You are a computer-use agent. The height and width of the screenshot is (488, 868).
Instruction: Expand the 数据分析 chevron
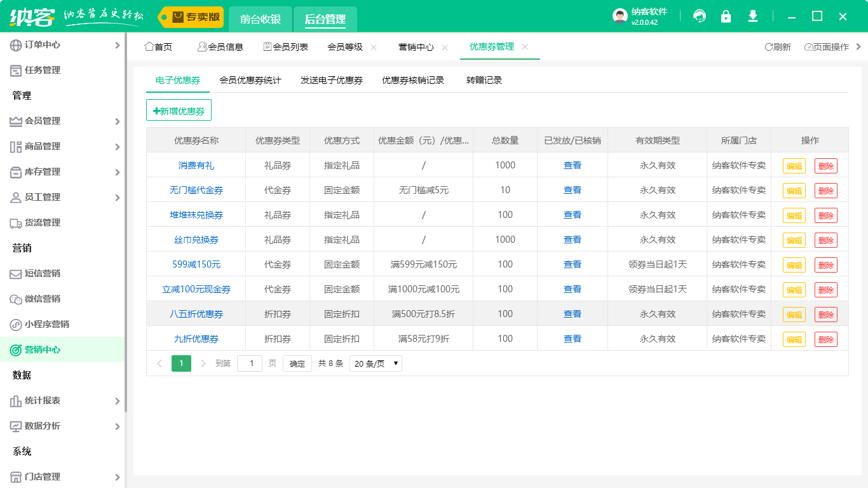tap(118, 426)
